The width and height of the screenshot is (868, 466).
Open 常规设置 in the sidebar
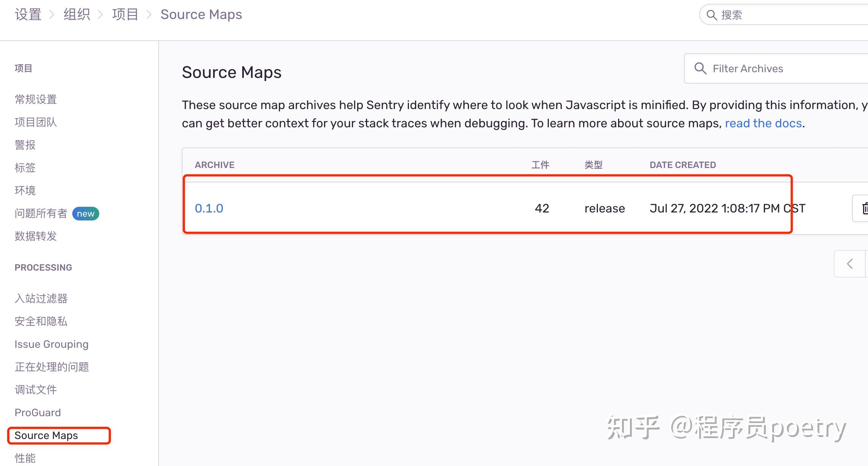pos(36,100)
